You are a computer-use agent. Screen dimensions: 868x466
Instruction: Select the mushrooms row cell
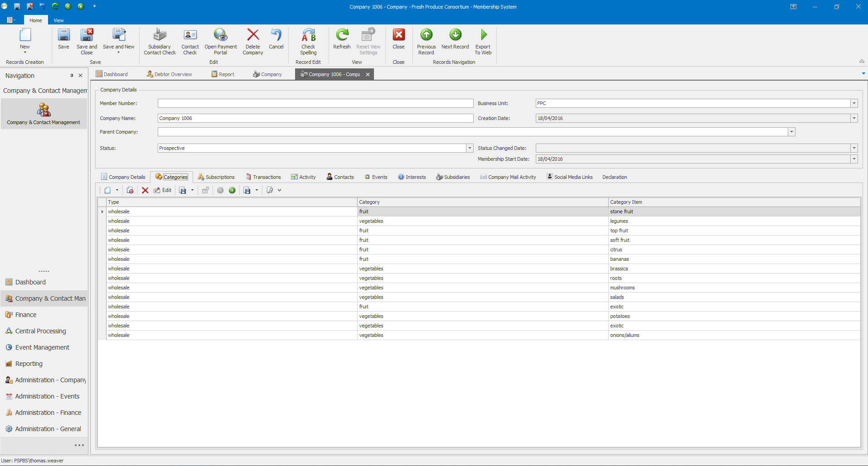click(x=734, y=288)
